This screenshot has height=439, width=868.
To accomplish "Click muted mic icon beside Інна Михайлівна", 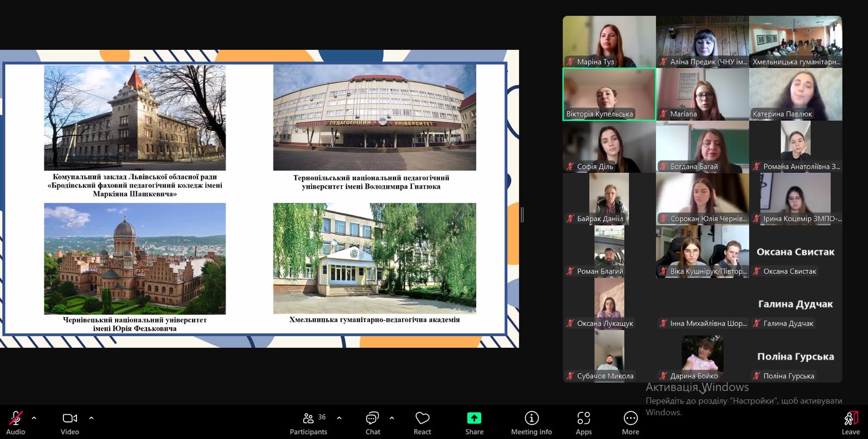I will pyautogui.click(x=663, y=323).
